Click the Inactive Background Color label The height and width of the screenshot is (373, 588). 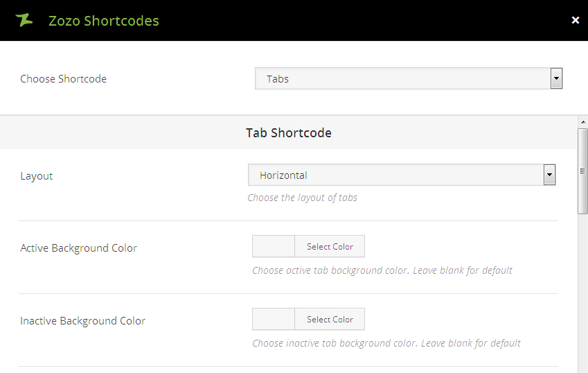83,321
